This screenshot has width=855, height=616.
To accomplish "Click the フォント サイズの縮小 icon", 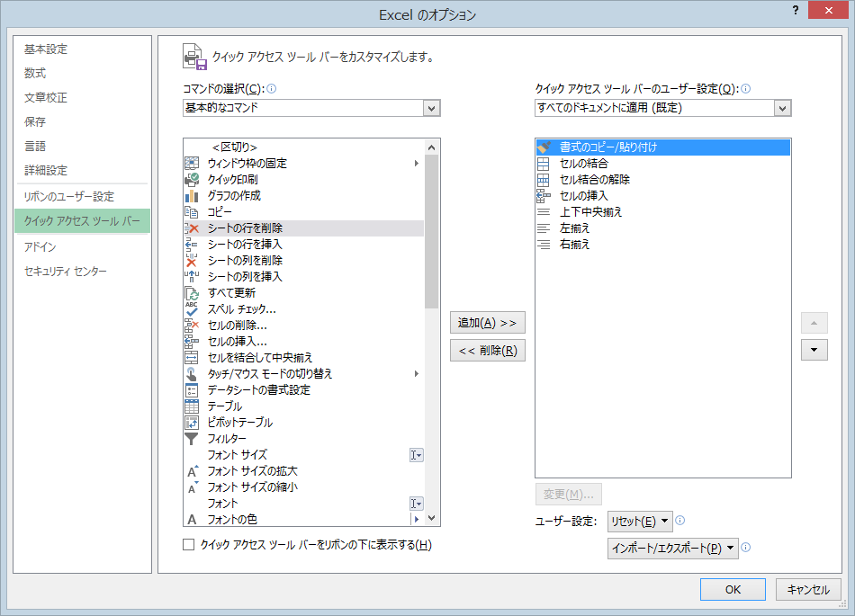I will pos(192,487).
